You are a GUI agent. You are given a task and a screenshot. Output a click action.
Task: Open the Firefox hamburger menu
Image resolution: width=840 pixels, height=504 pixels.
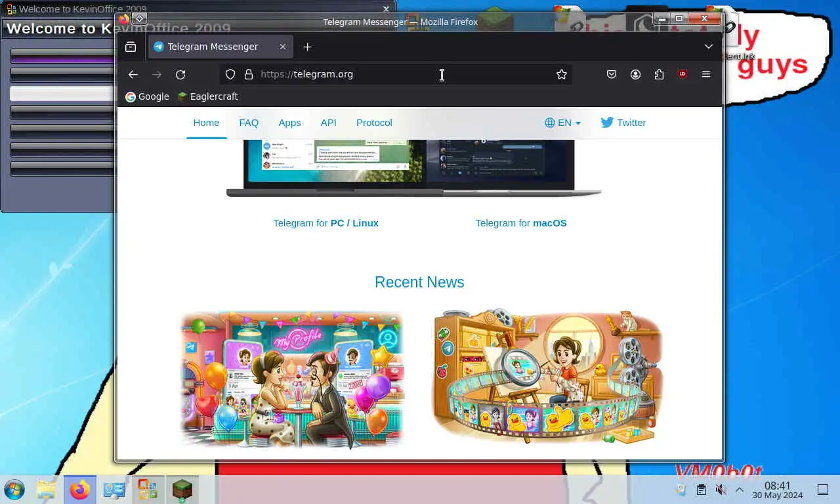pyautogui.click(x=706, y=74)
